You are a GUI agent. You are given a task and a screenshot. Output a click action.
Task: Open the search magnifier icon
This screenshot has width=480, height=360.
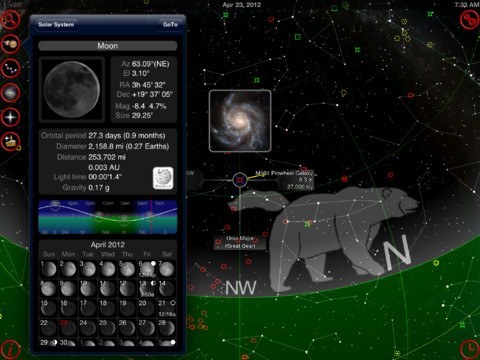pyautogui.click(x=10, y=19)
